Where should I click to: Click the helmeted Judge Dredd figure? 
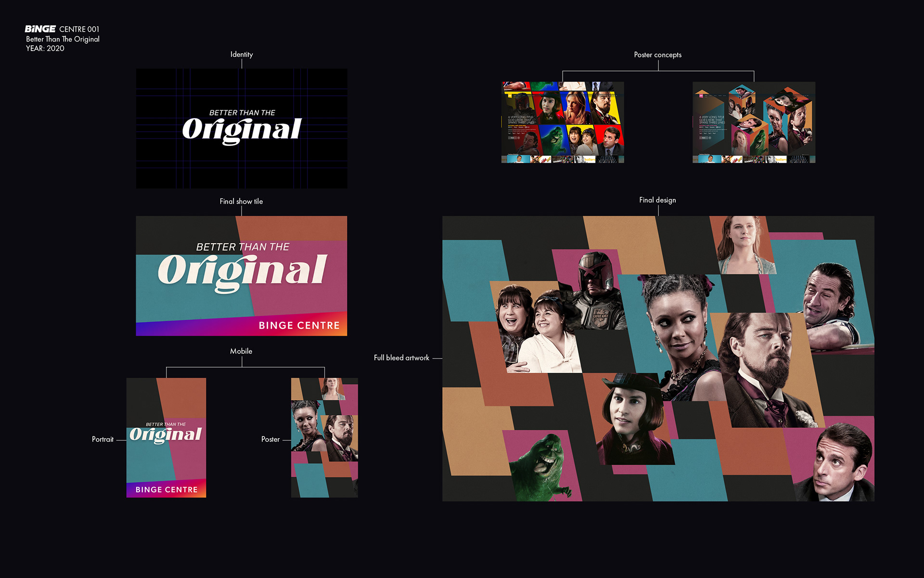pos(597,290)
